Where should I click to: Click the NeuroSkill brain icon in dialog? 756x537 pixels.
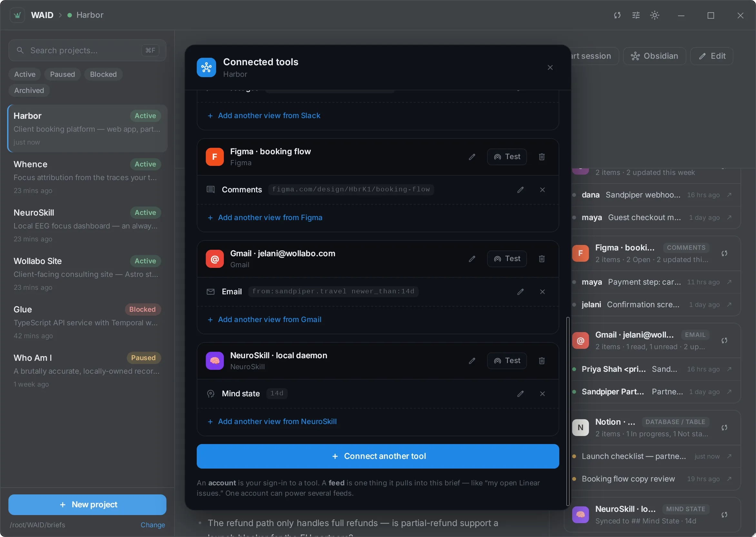point(214,361)
